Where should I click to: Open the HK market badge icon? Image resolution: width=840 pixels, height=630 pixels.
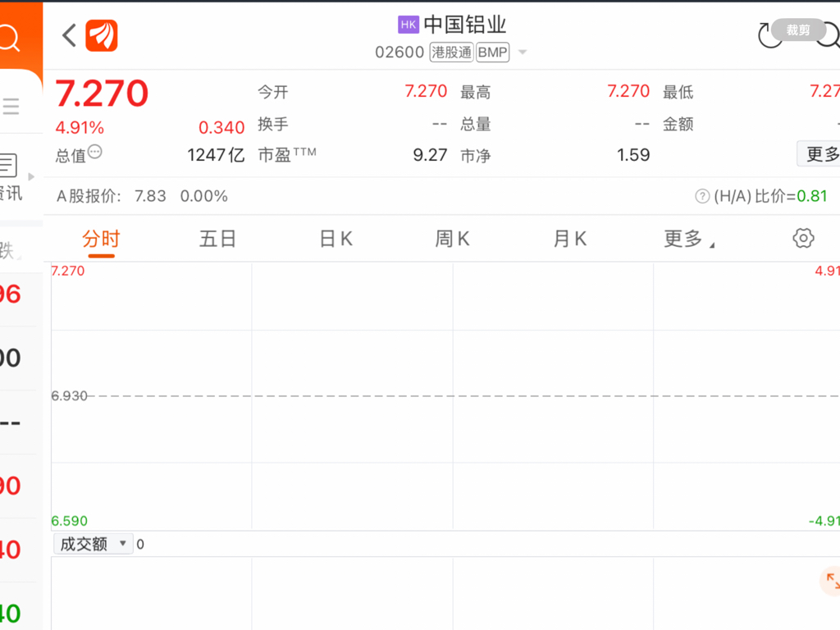(409, 25)
